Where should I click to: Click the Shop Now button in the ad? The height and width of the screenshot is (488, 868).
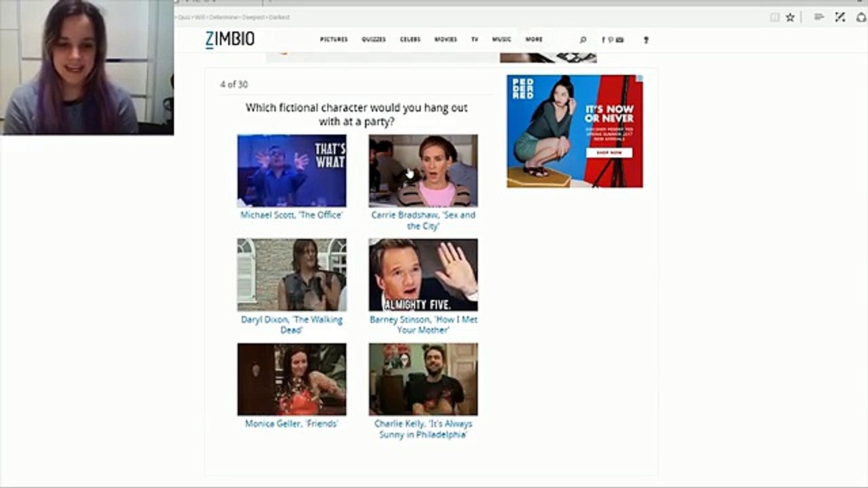tap(609, 152)
